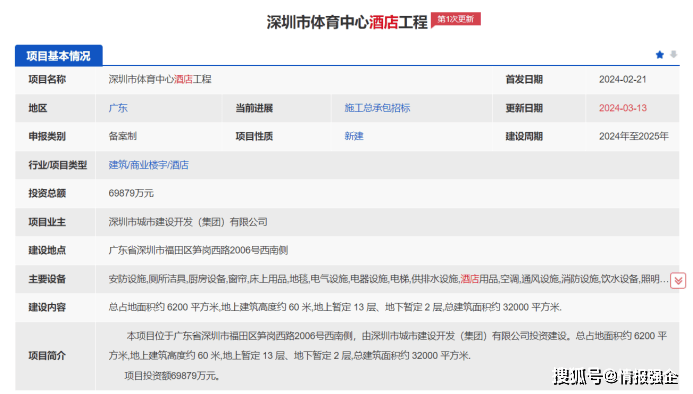The width and height of the screenshot is (693, 394).
Task: Click location 广东省深圳市福田区笋岗西路2006号西南侧
Action: coord(198,250)
